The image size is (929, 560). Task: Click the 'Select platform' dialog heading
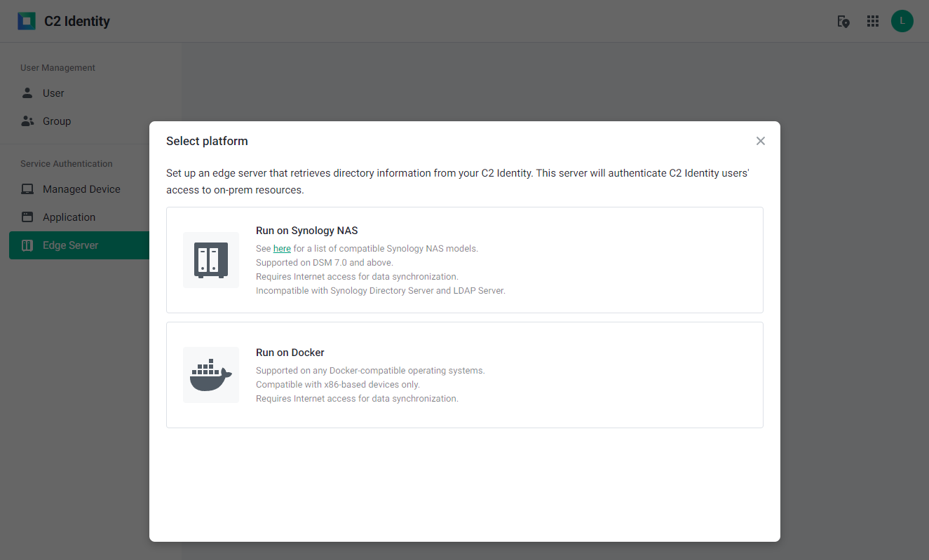(207, 141)
